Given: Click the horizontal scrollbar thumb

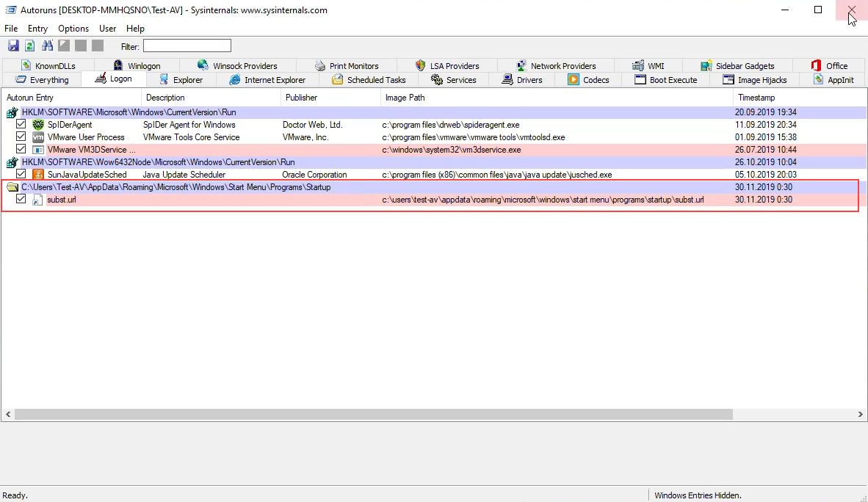Looking at the screenshot, I should click(x=374, y=414).
